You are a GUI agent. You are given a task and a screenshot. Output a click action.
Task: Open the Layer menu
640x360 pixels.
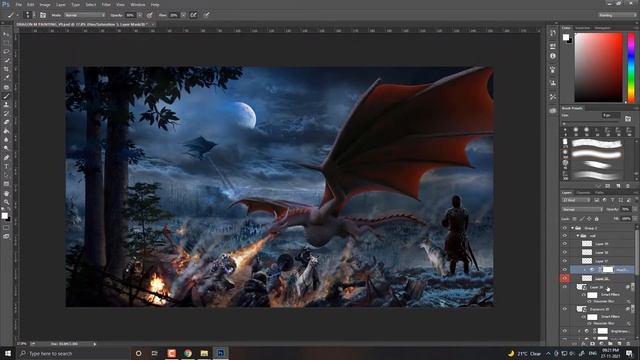point(61,4)
